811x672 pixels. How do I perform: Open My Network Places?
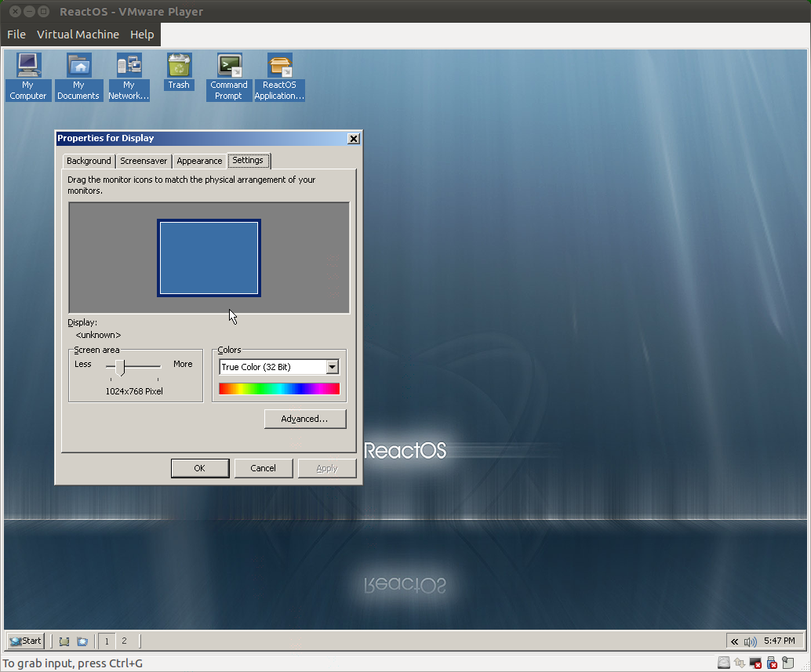point(129,71)
